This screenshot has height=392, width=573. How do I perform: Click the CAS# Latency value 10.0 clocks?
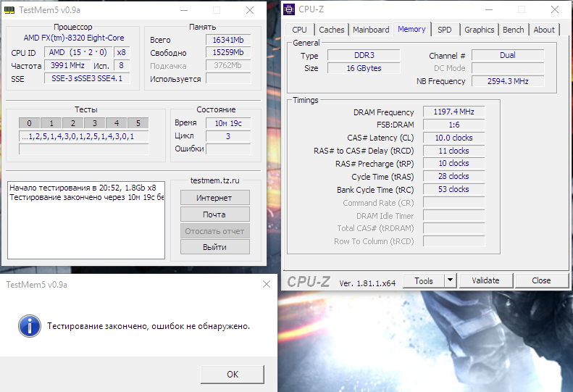click(x=454, y=138)
